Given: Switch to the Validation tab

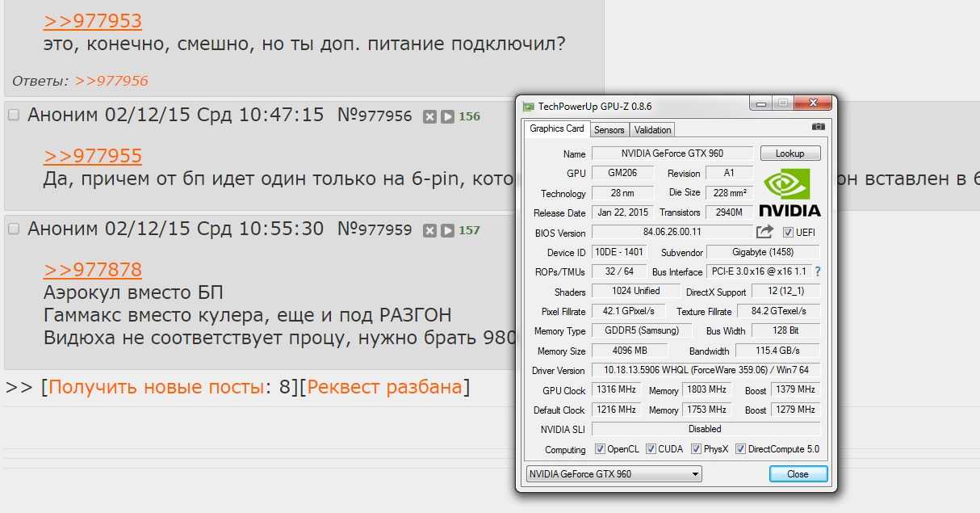Looking at the screenshot, I should (x=652, y=130).
